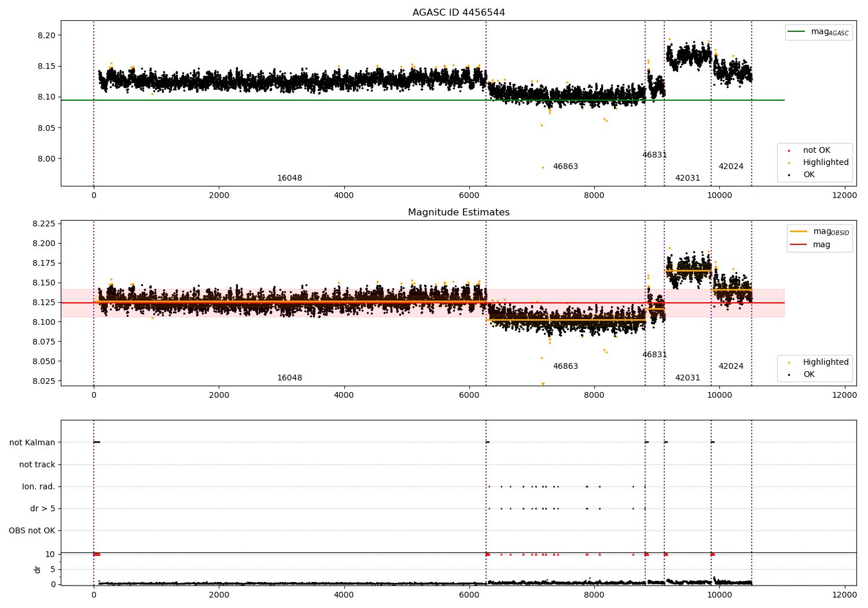Click the orange outlier triangle at middle plot's bottom edge
Viewport: 868px width, 608px height.
(x=543, y=384)
